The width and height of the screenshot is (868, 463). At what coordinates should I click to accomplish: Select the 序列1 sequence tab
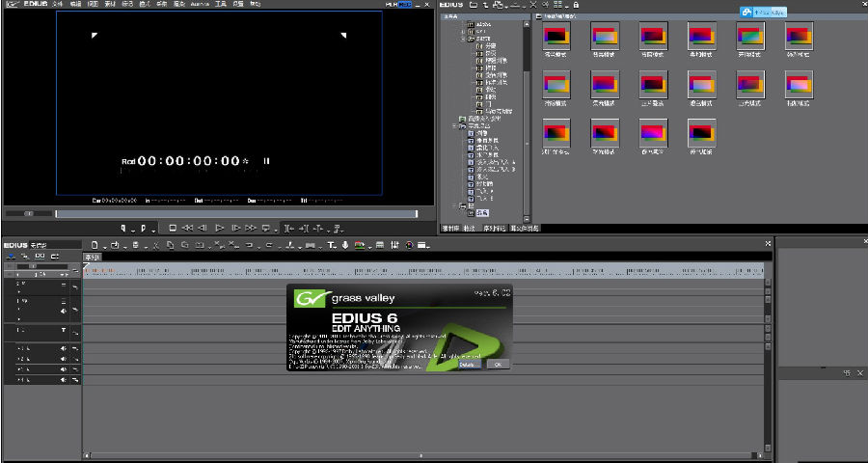92,257
